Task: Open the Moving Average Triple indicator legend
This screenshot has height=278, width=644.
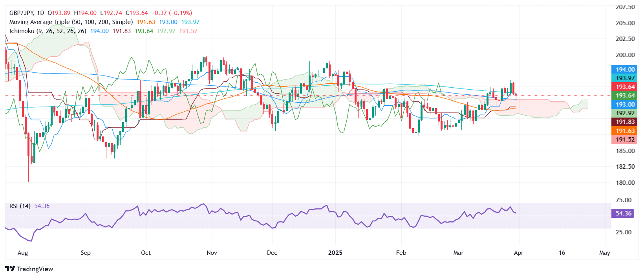Action: click(71, 22)
